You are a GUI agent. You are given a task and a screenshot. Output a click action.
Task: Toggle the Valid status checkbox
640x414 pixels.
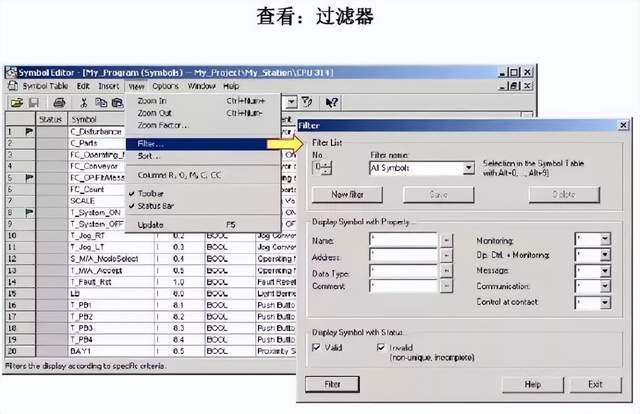coord(316,347)
